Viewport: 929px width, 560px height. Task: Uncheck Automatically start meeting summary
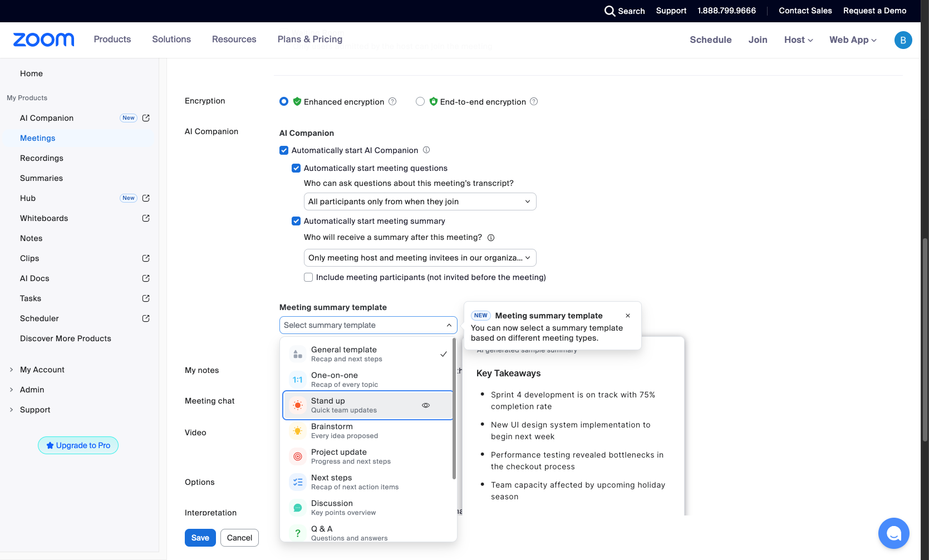click(x=296, y=221)
